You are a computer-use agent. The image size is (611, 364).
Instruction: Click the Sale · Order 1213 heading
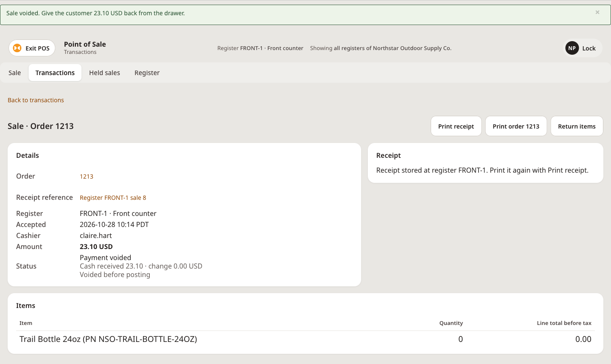click(41, 126)
